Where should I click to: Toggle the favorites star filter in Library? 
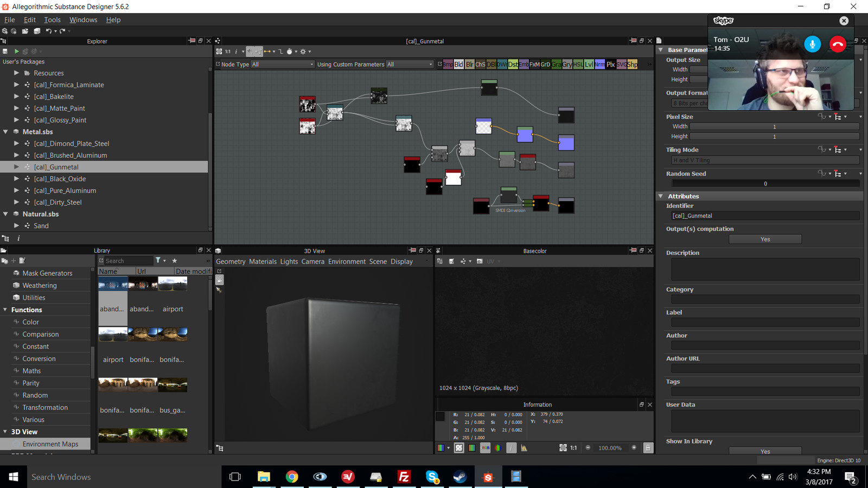(175, 261)
